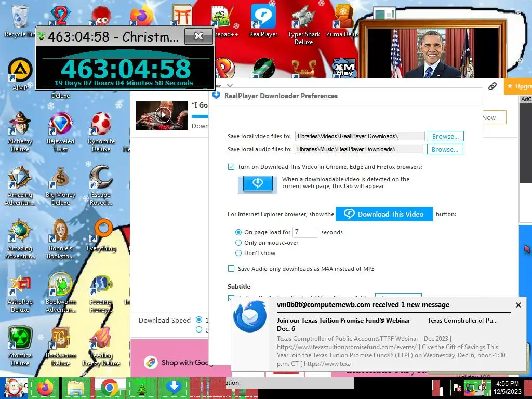Click the Santa start button
The width and height of the screenshot is (532, 399).
click(x=14, y=388)
